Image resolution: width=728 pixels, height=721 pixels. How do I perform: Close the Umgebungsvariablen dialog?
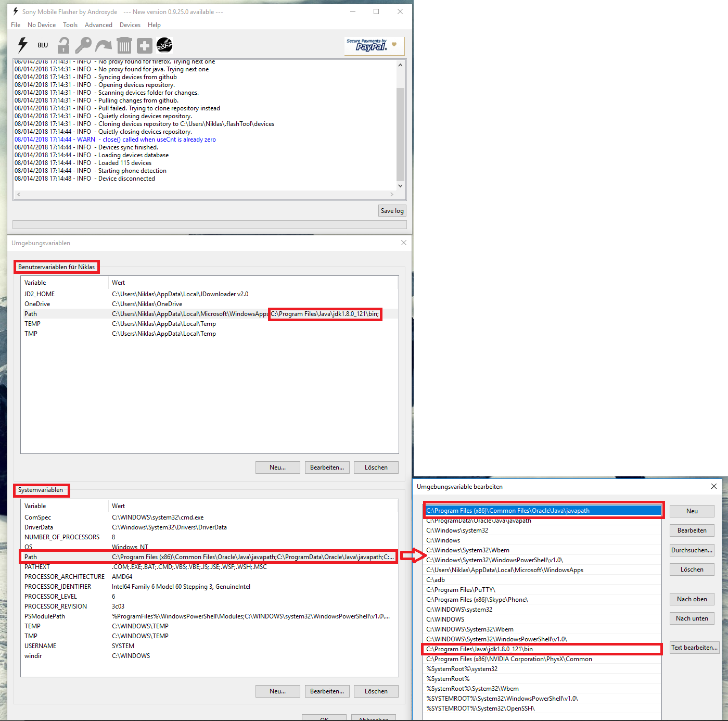[404, 243]
